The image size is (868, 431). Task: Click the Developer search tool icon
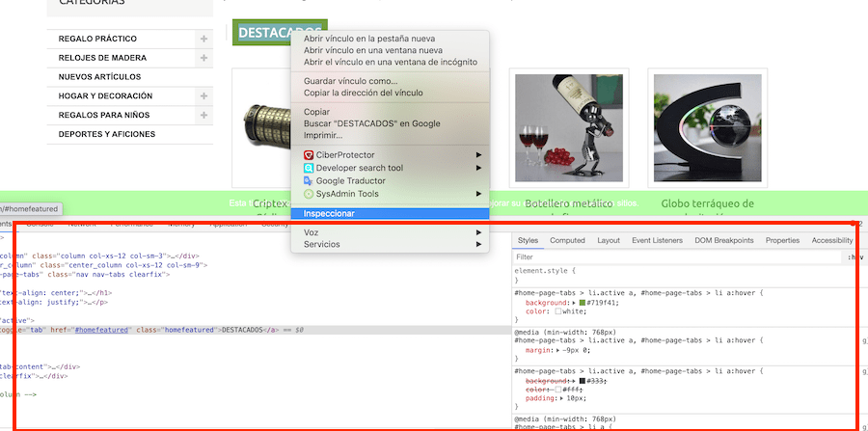[x=309, y=168]
